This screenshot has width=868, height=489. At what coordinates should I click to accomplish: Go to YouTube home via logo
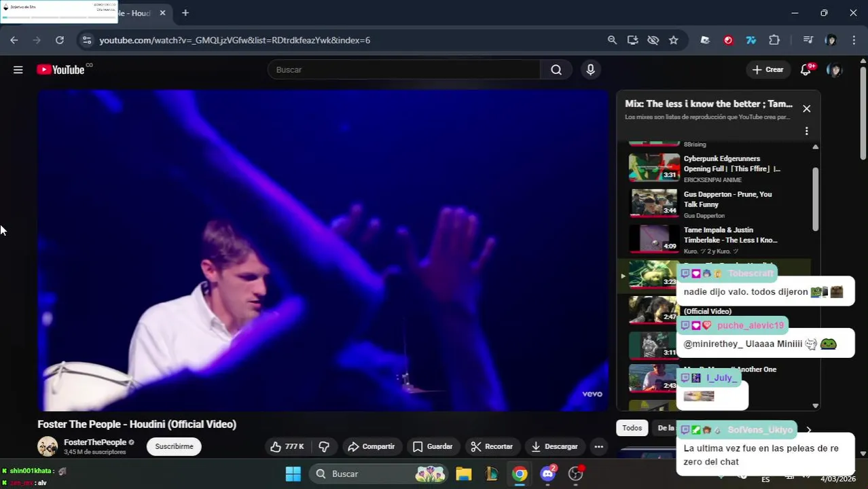point(61,69)
